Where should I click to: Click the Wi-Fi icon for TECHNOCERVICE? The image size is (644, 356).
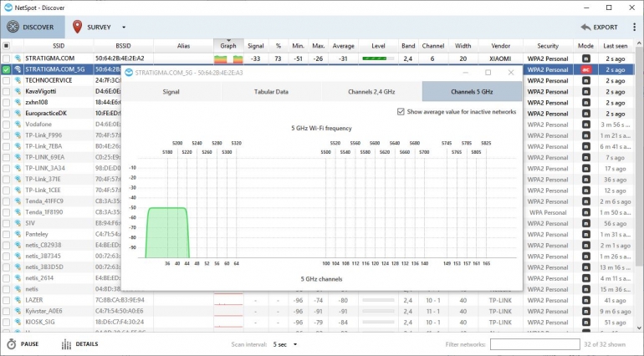(18, 80)
